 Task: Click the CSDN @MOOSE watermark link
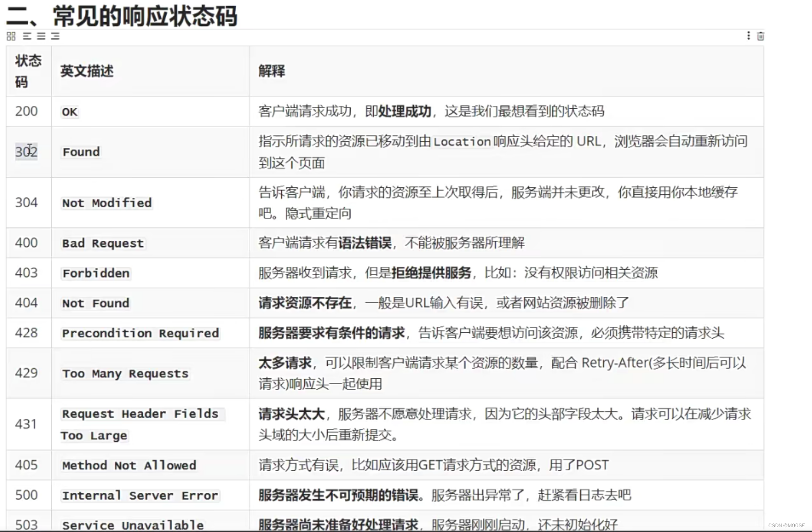pyautogui.click(x=788, y=525)
